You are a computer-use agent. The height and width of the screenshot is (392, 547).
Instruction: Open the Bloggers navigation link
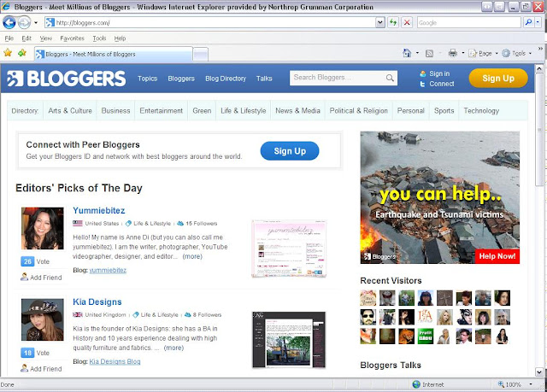(x=181, y=79)
